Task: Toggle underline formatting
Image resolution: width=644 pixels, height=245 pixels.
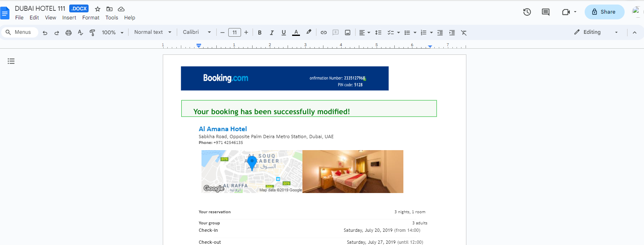Action: pos(283,33)
